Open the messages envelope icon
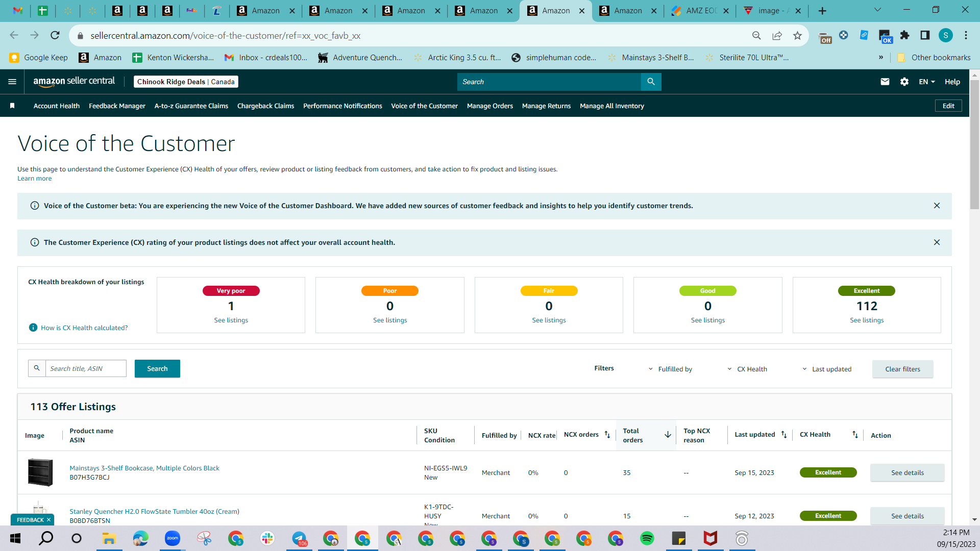 pos(885,82)
